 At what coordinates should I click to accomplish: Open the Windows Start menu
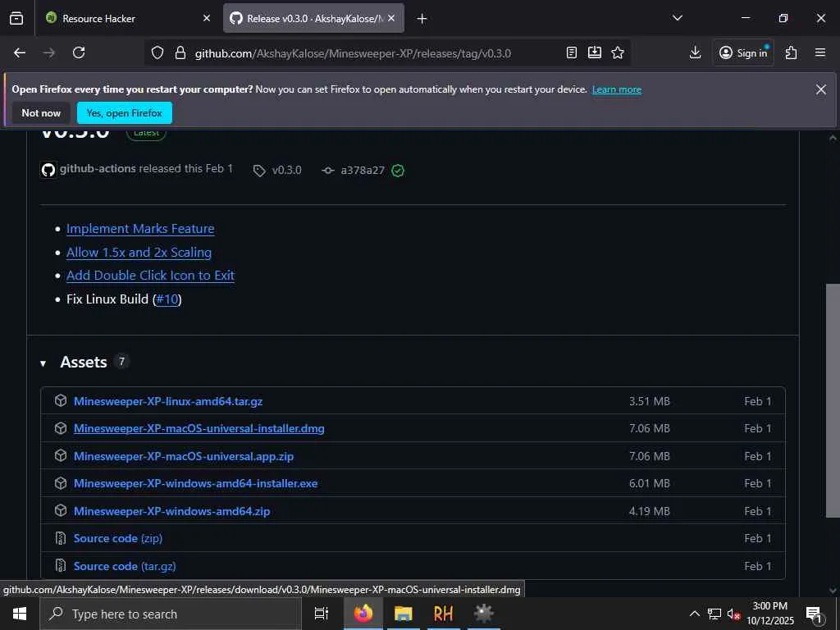[20, 614]
